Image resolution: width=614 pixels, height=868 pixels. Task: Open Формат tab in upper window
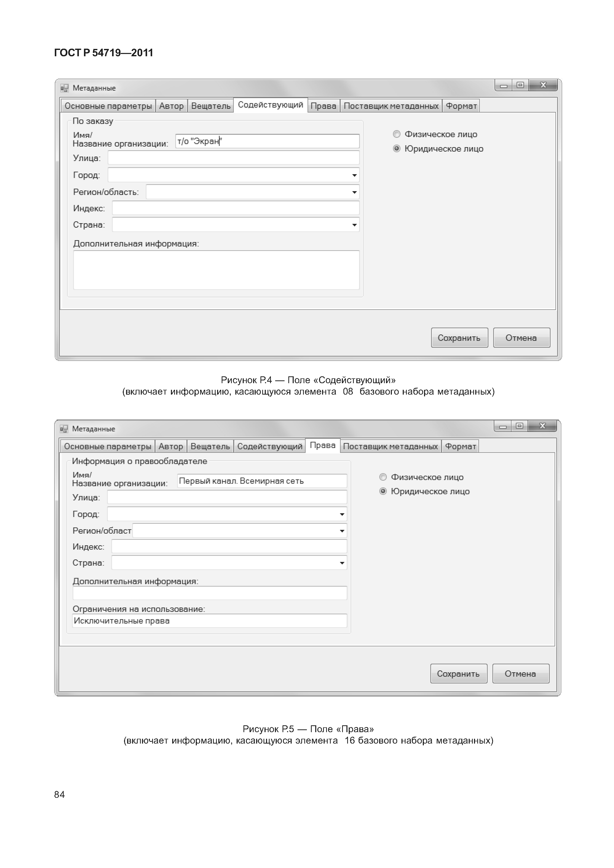(x=461, y=106)
